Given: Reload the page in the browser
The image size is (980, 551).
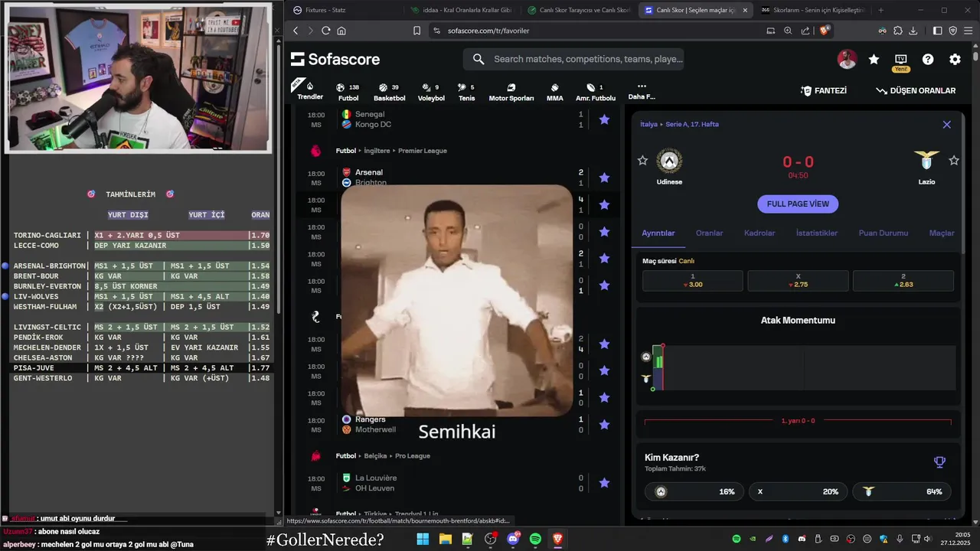Looking at the screenshot, I should pos(325,31).
